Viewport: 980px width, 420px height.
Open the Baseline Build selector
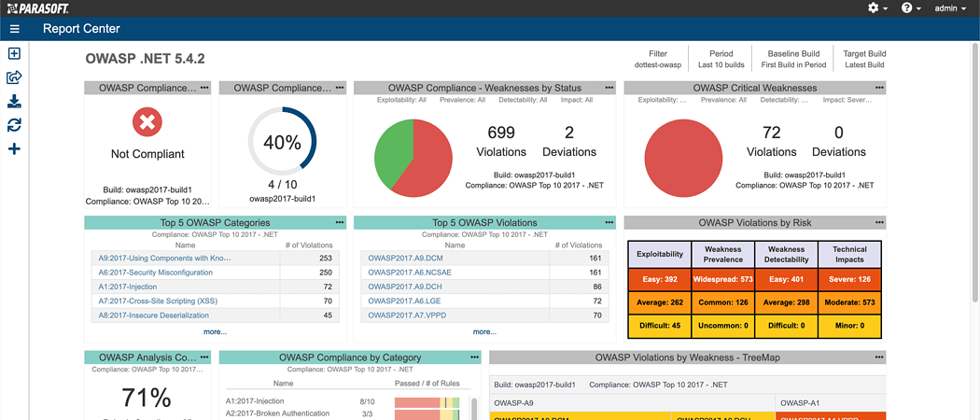tap(793, 59)
